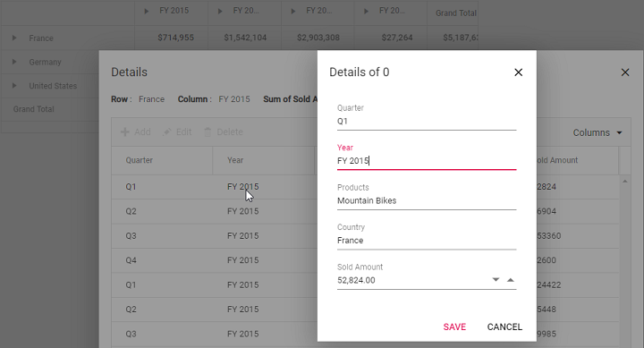Click the Sold Amount numeric field

pos(412,280)
